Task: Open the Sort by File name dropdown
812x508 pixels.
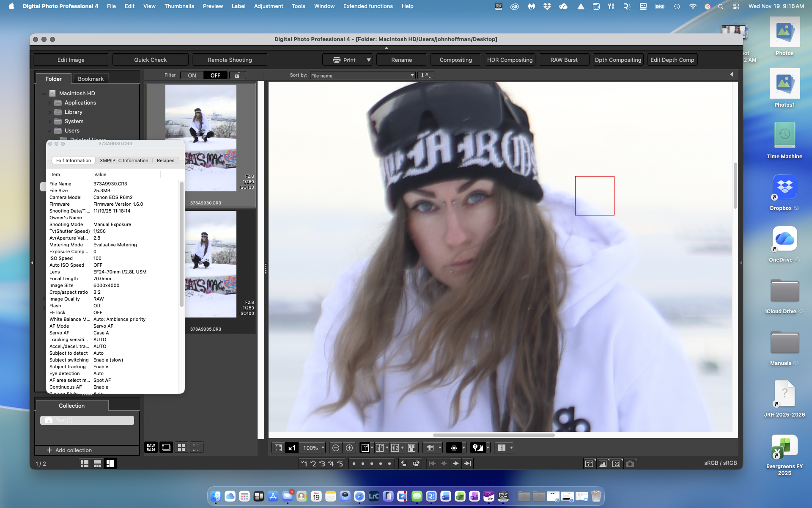Action: (x=362, y=75)
